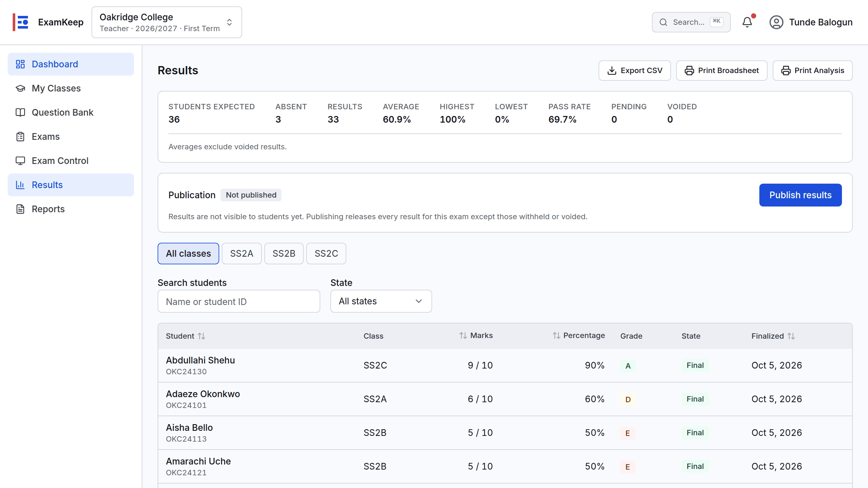This screenshot has width=868, height=488.
Task: Click the Abdullahi Shehu row name
Action: coord(200,360)
